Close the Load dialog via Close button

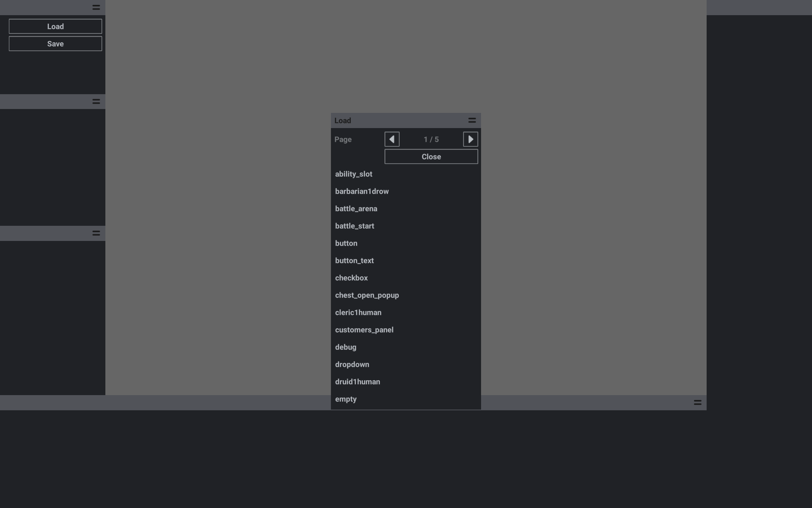[431, 157]
